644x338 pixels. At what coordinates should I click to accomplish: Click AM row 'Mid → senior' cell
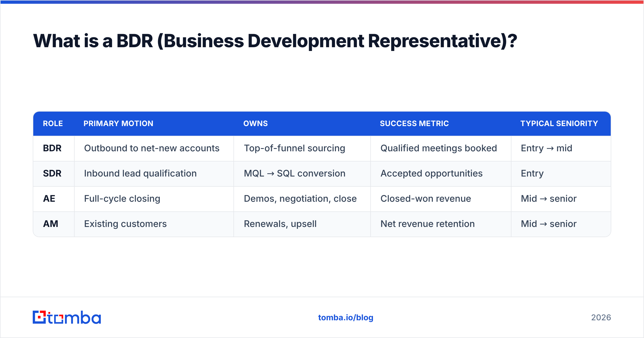561,224
